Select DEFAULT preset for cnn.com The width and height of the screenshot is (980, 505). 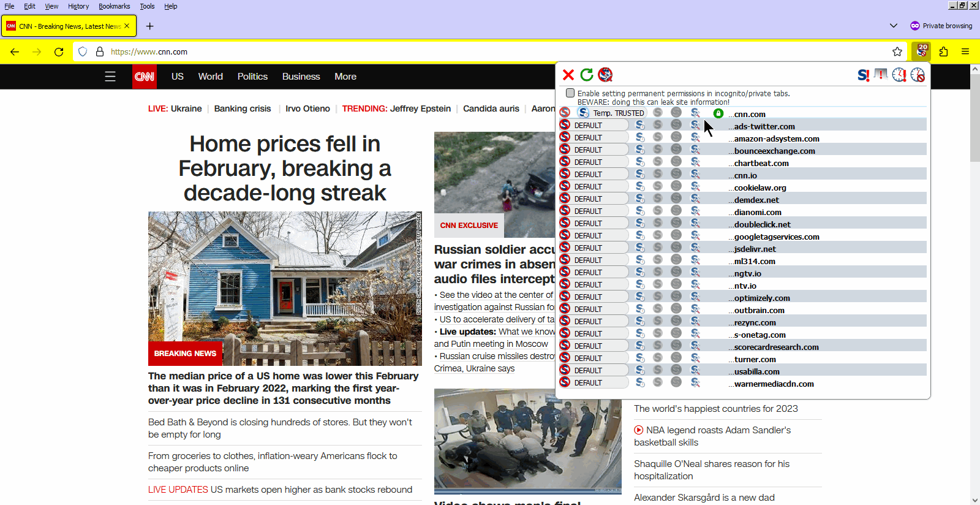565,113
